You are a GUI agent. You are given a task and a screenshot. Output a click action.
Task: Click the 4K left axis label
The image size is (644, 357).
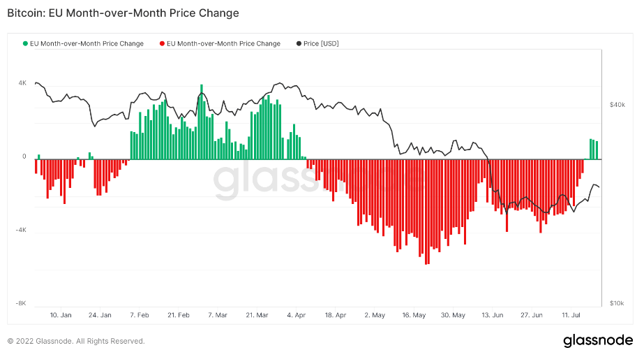pyautogui.click(x=22, y=83)
